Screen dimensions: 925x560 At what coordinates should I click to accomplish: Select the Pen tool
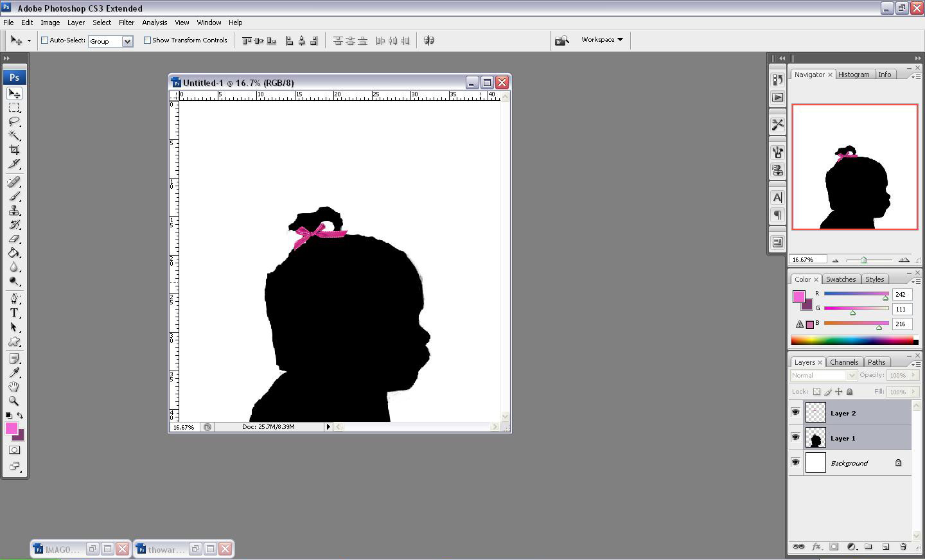pyautogui.click(x=14, y=298)
